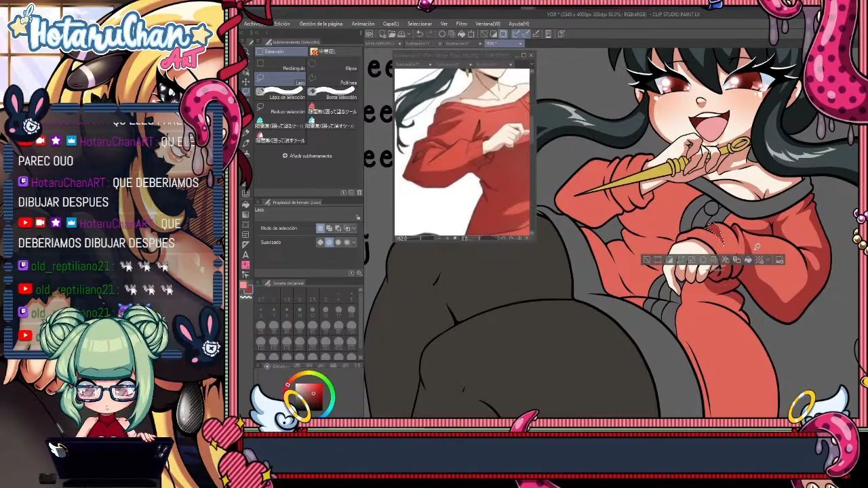Click the fill icon in command bar
The height and width of the screenshot is (488, 868).
(462, 34)
